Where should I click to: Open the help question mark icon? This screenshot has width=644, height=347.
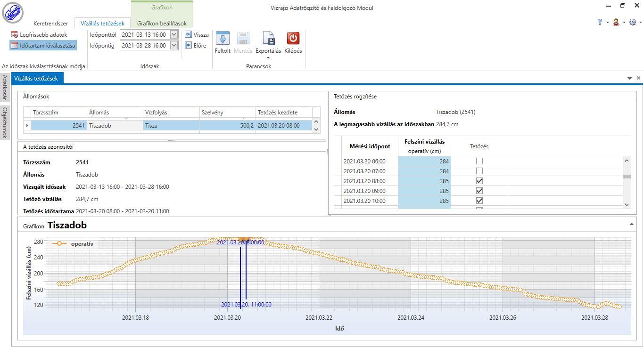click(600, 22)
